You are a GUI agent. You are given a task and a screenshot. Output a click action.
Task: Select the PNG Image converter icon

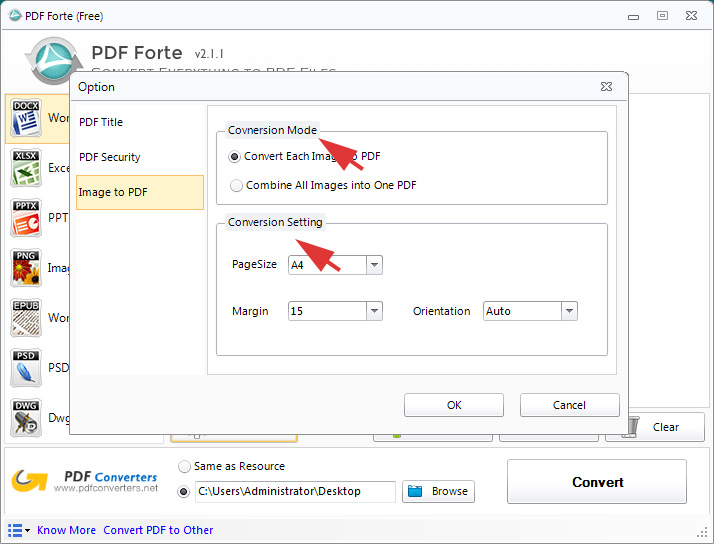tap(26, 268)
